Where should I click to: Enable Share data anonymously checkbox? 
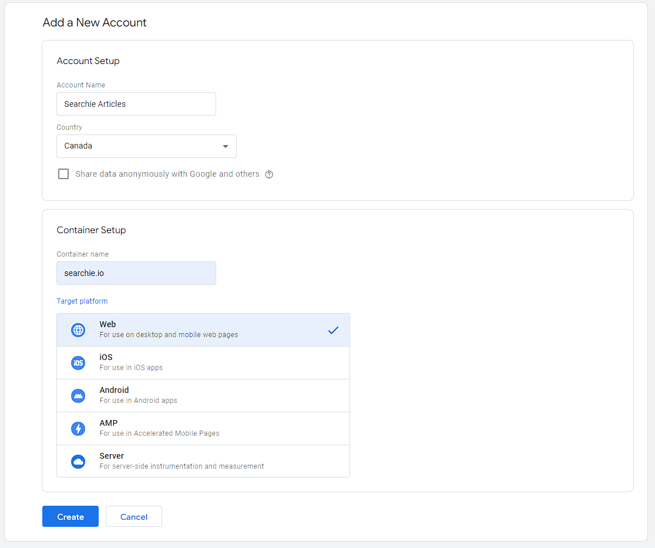(63, 174)
